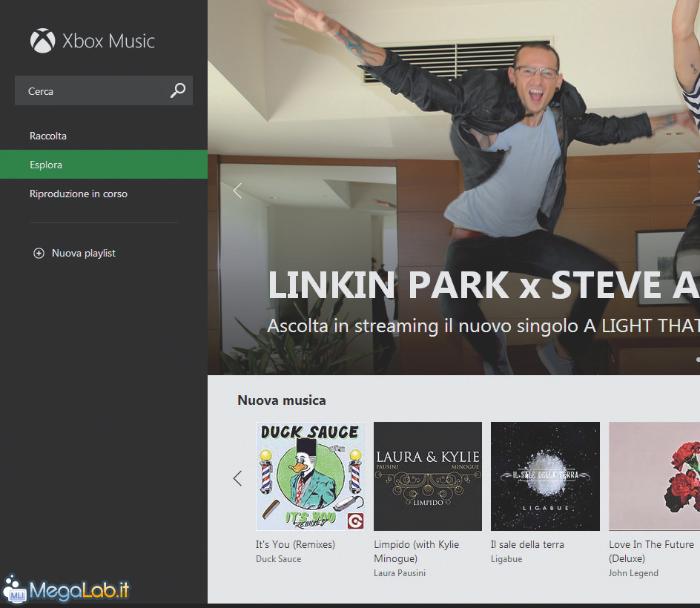Click the Xbox Music title text

108,41
